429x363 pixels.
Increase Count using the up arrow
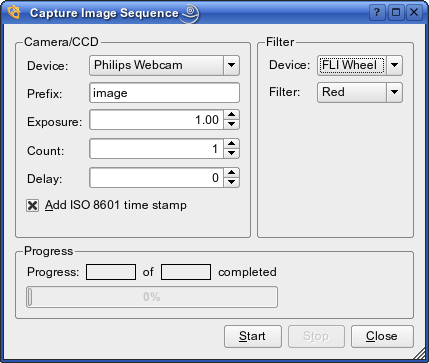click(231, 144)
